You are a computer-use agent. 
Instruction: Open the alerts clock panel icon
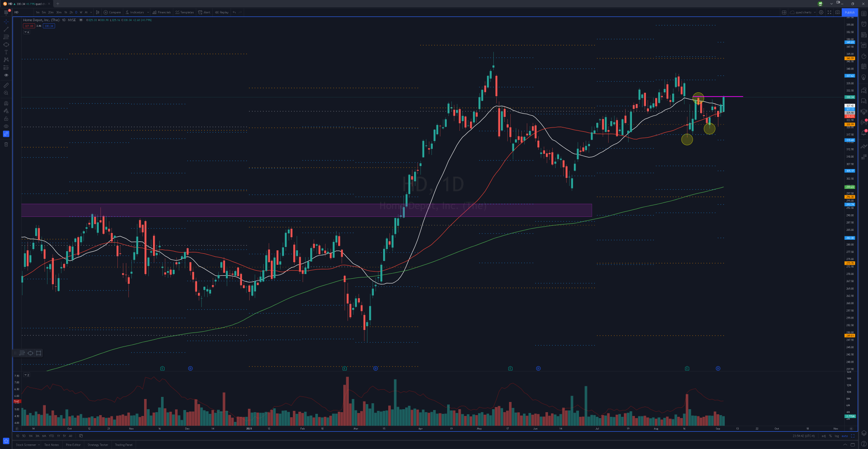pyautogui.click(x=864, y=24)
